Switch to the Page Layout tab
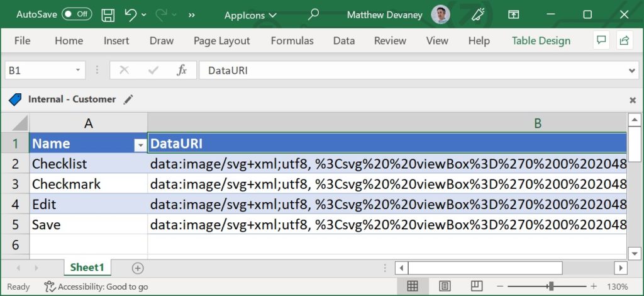The height and width of the screenshot is (296, 644). (x=222, y=41)
